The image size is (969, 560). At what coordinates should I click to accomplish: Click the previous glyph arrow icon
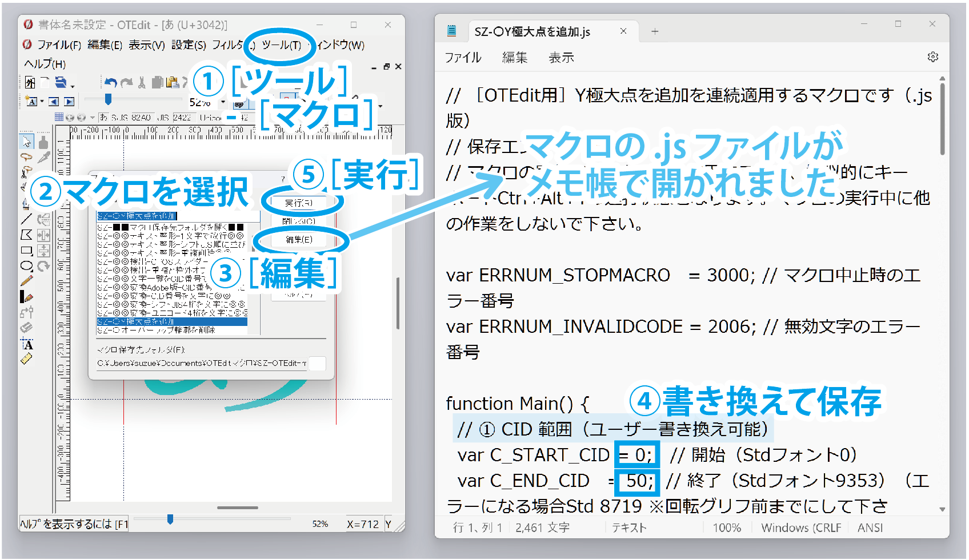click(54, 102)
